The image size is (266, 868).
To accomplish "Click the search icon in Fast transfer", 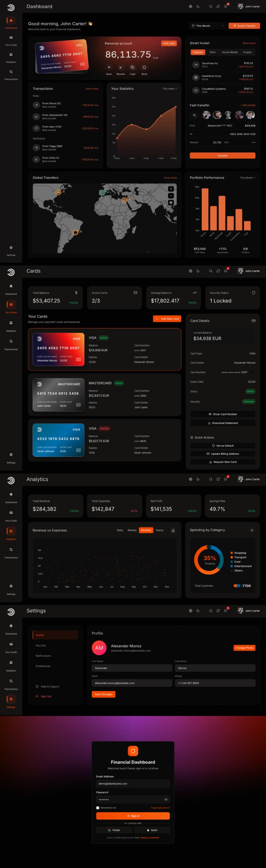I will [x=194, y=115].
